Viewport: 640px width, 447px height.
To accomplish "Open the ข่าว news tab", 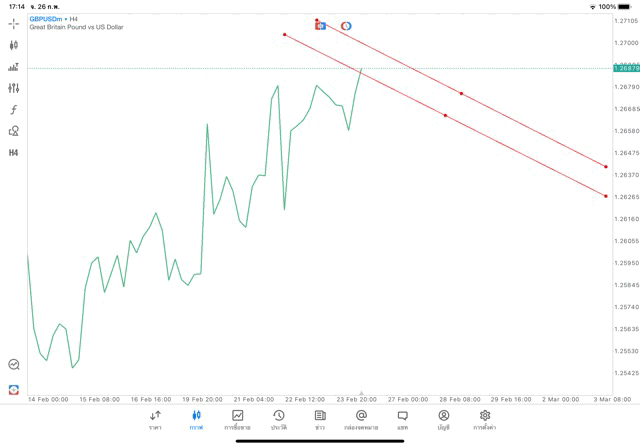I will (320, 419).
